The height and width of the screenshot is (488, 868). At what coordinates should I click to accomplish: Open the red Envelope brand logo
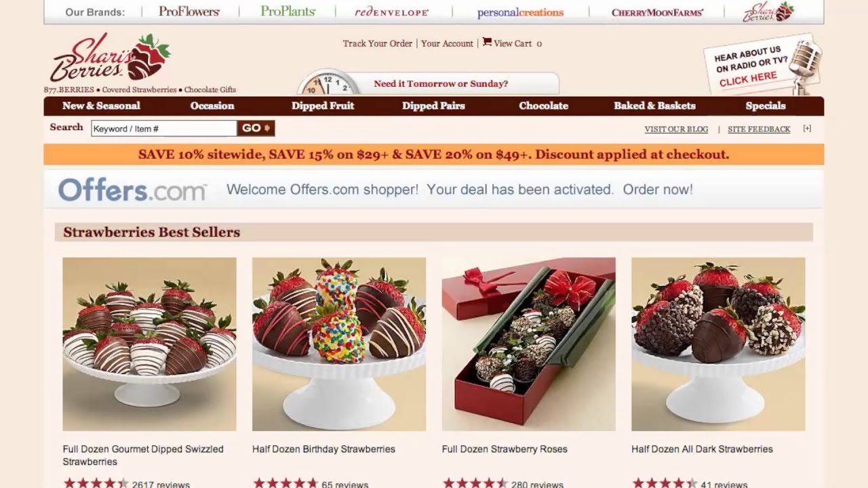[x=392, y=12]
